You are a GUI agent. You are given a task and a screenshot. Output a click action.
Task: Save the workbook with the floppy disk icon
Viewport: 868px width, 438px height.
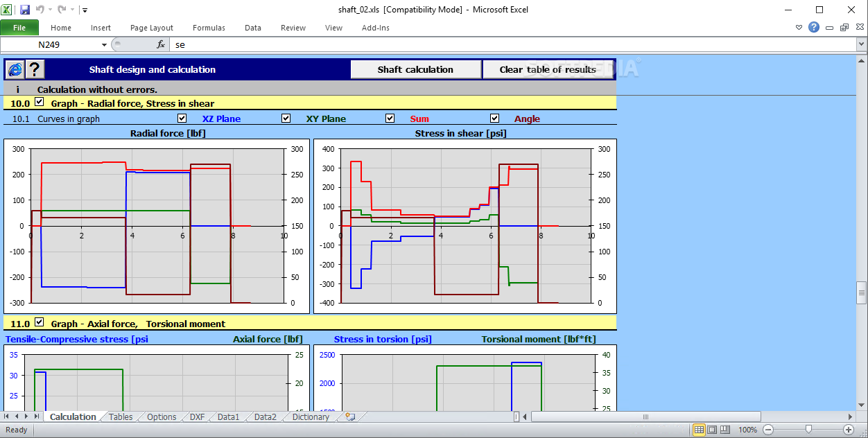25,10
